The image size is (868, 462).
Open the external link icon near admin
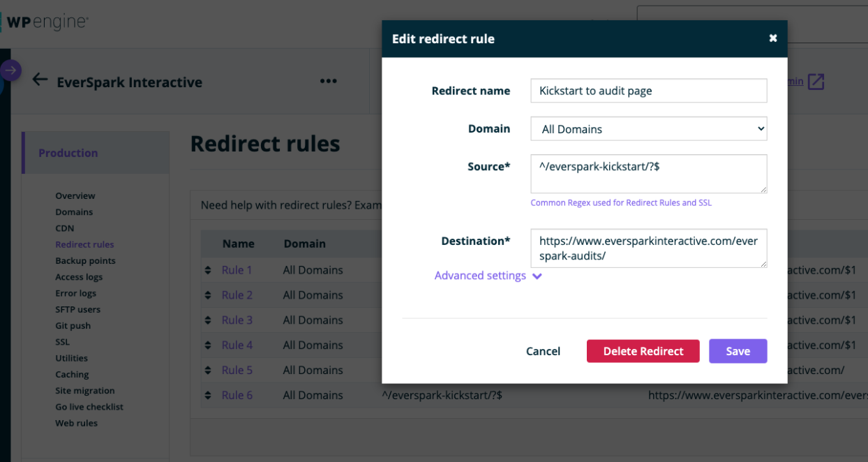pos(816,82)
